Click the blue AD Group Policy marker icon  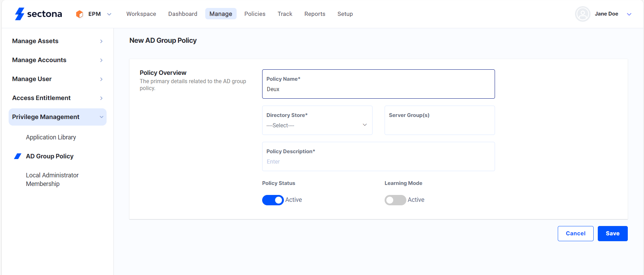coord(18,156)
